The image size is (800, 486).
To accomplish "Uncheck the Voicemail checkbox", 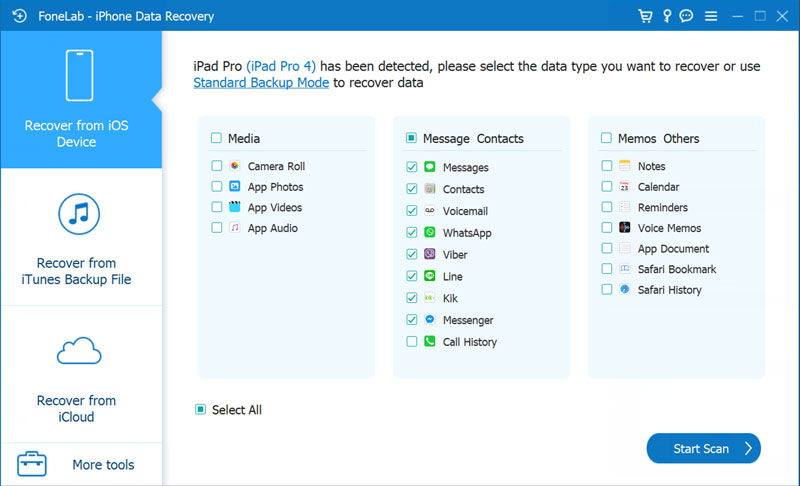I will coord(412,211).
